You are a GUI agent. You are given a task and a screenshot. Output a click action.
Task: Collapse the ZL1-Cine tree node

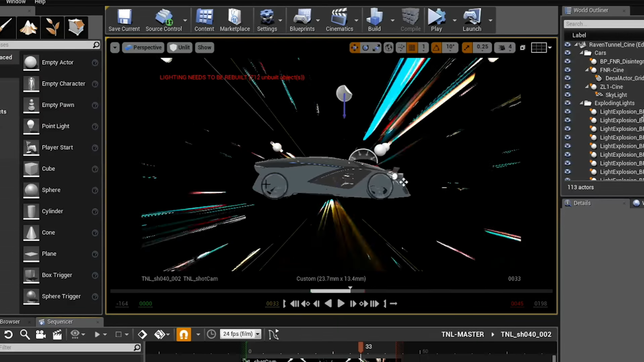[x=587, y=86]
